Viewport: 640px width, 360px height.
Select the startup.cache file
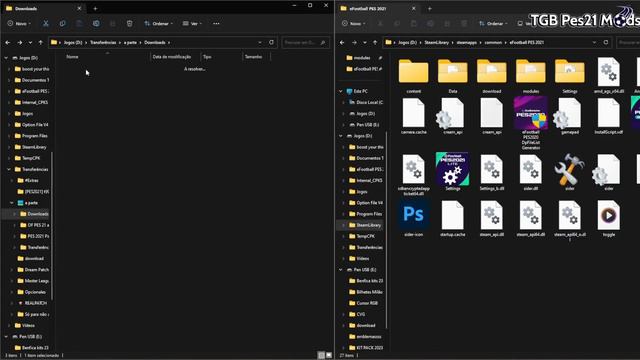452,218
